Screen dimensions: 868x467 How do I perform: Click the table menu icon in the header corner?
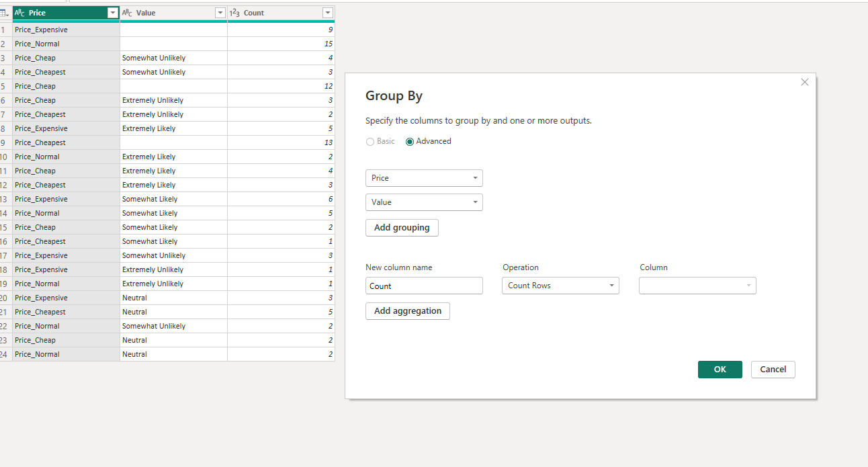point(5,13)
